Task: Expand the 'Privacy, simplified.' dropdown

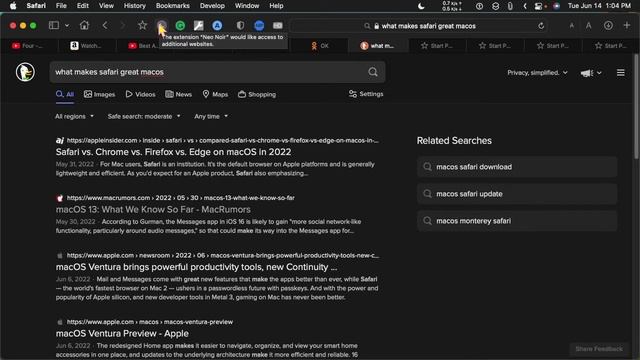Action: coord(537,73)
